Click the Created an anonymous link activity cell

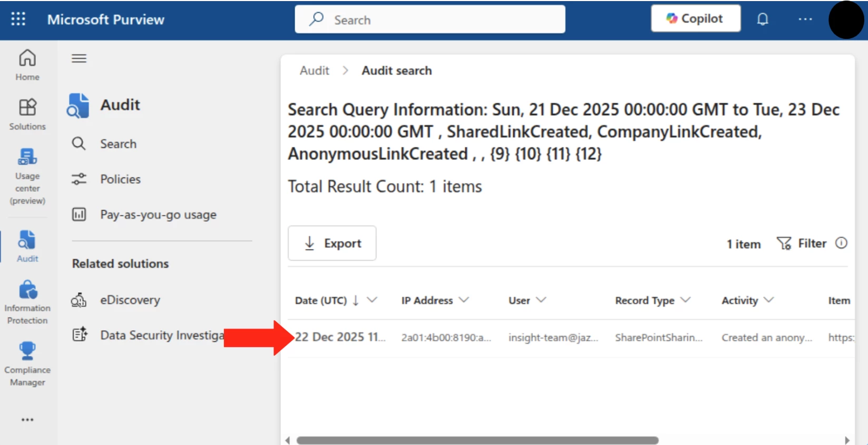[767, 338]
